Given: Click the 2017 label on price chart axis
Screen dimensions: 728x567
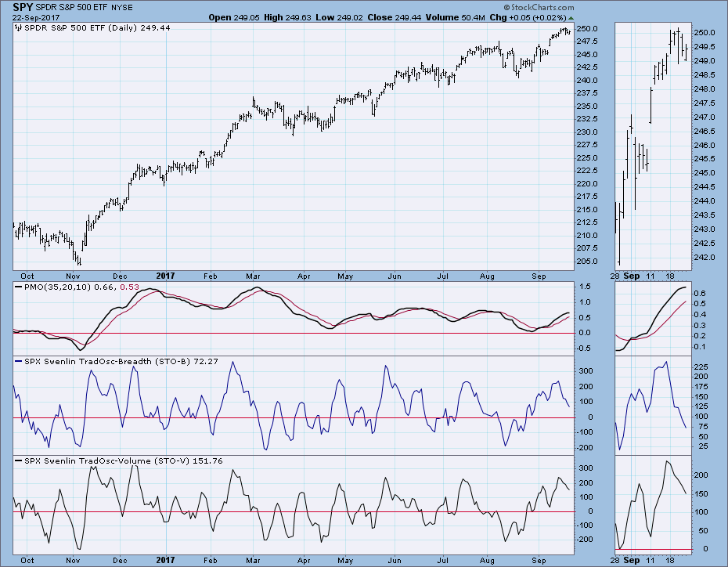Looking at the screenshot, I should pyautogui.click(x=165, y=276).
